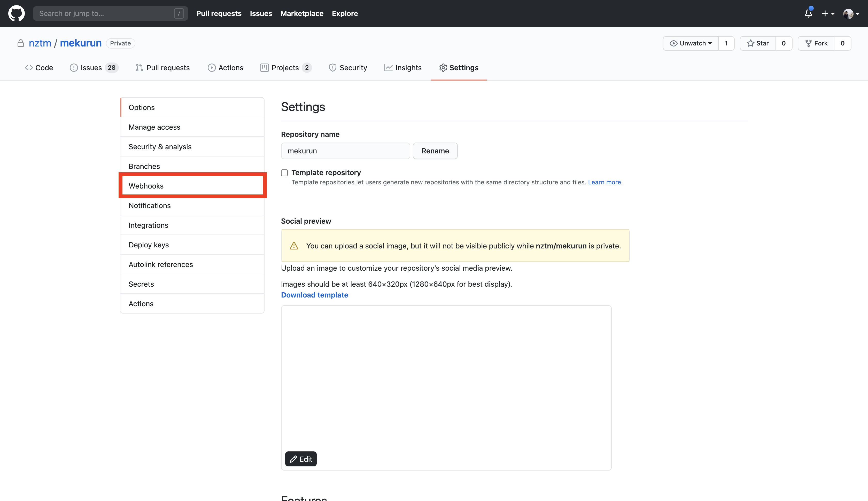
Task: Open the forks count 0
Action: [x=842, y=43]
